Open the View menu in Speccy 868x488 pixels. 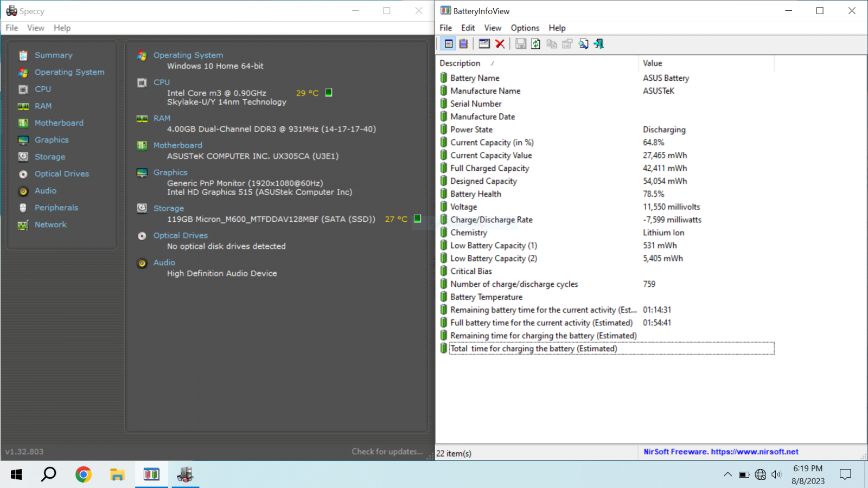pyautogui.click(x=36, y=28)
